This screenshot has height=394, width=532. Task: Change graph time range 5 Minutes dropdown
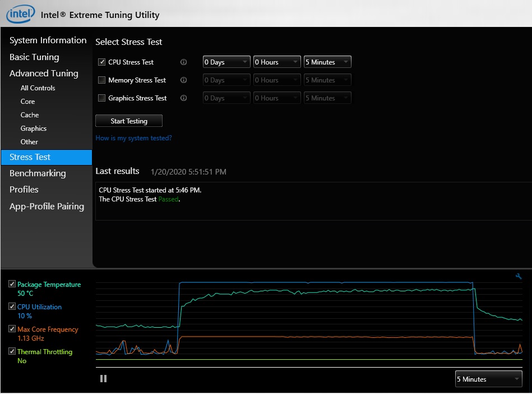click(489, 379)
